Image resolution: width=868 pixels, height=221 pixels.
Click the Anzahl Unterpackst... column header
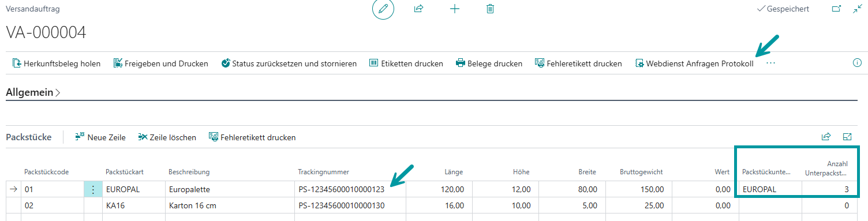tap(826, 168)
